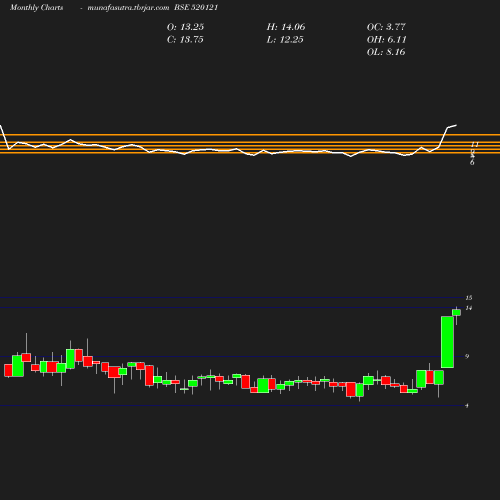Click the tall green breakout candle

(447, 342)
